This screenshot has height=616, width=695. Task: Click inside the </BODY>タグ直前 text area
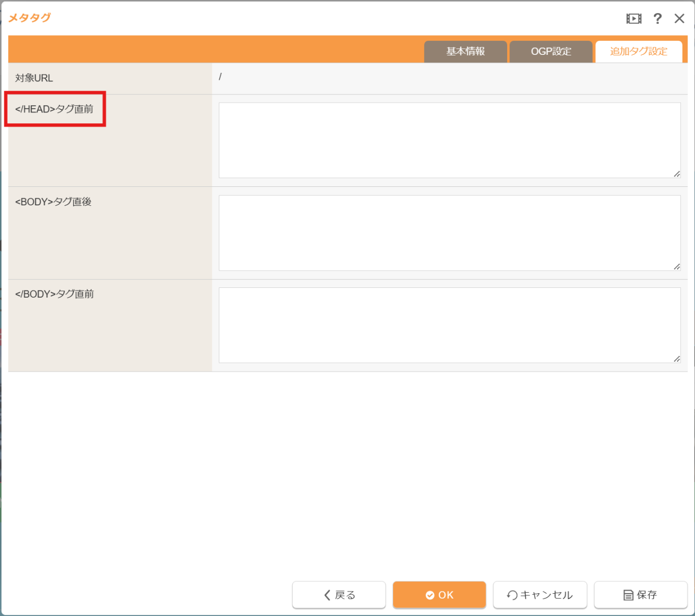[x=450, y=325]
